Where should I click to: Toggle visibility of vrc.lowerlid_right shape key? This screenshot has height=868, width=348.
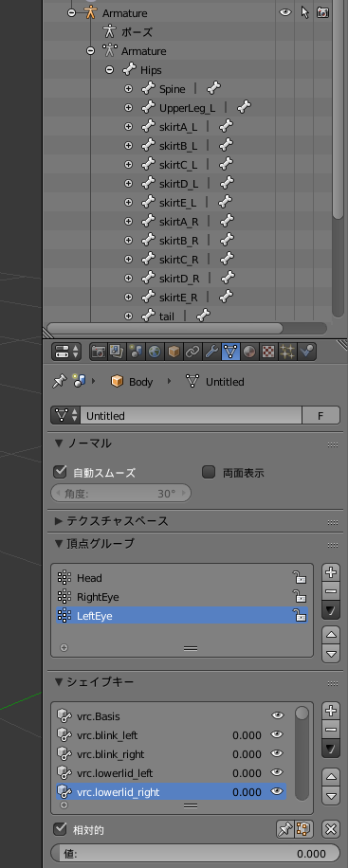pos(277,791)
